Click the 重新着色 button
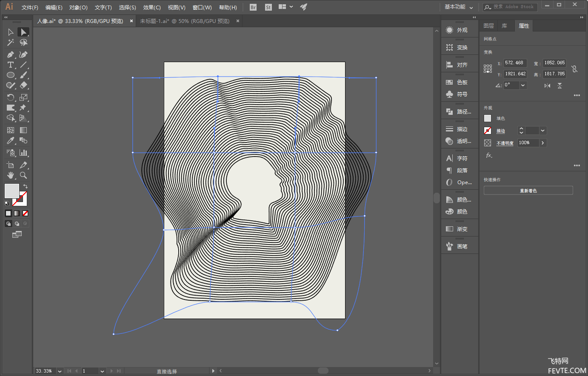Screen dimensions: 588x376 [528, 191]
